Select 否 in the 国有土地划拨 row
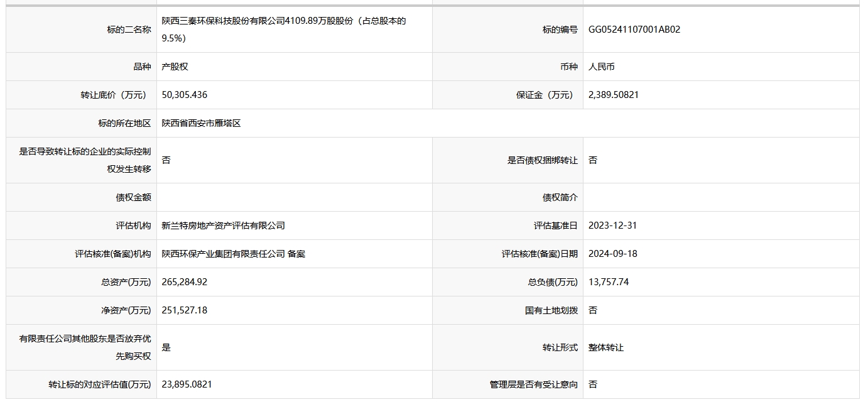This screenshot has width=868, height=402. click(593, 310)
